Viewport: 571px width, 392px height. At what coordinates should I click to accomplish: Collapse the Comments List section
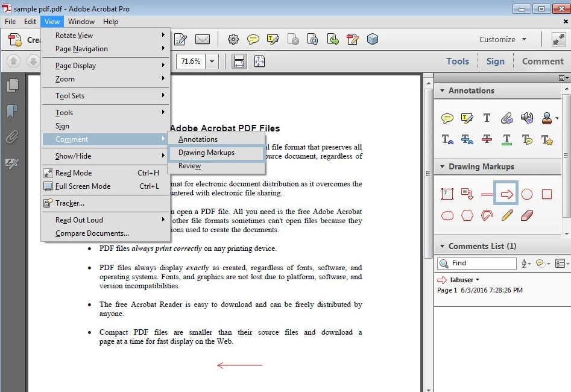442,246
